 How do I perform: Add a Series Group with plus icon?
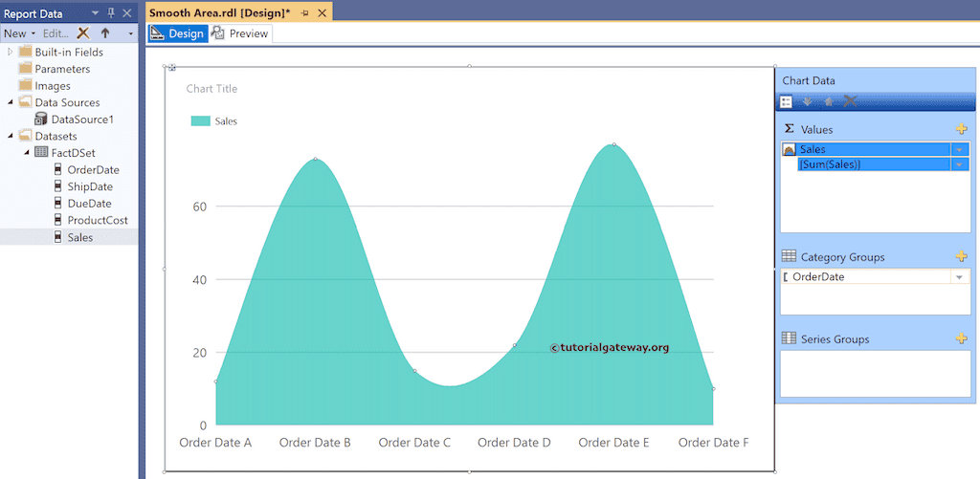click(961, 339)
